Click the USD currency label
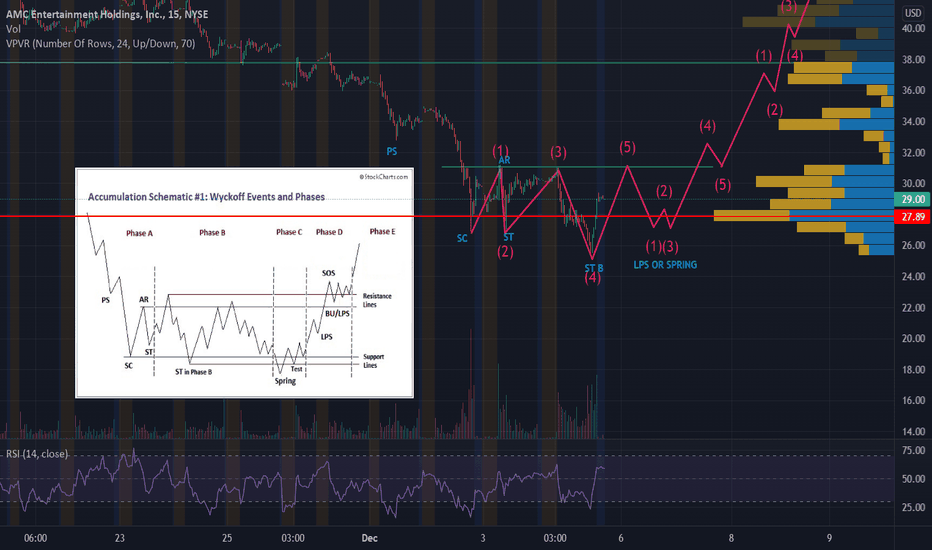The width and height of the screenshot is (932, 550). click(912, 12)
